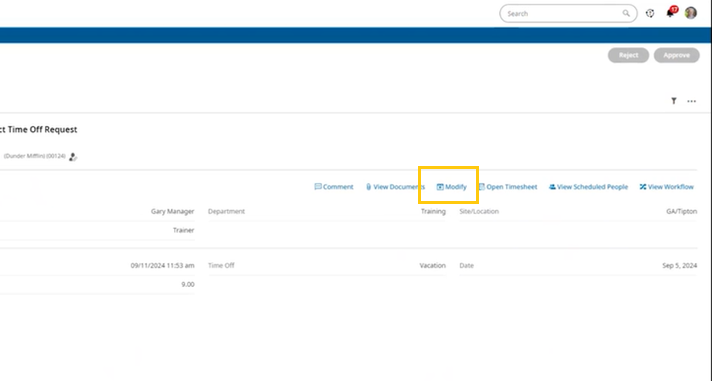The width and height of the screenshot is (712, 381).
Task: Click the Approve button
Action: click(x=677, y=55)
